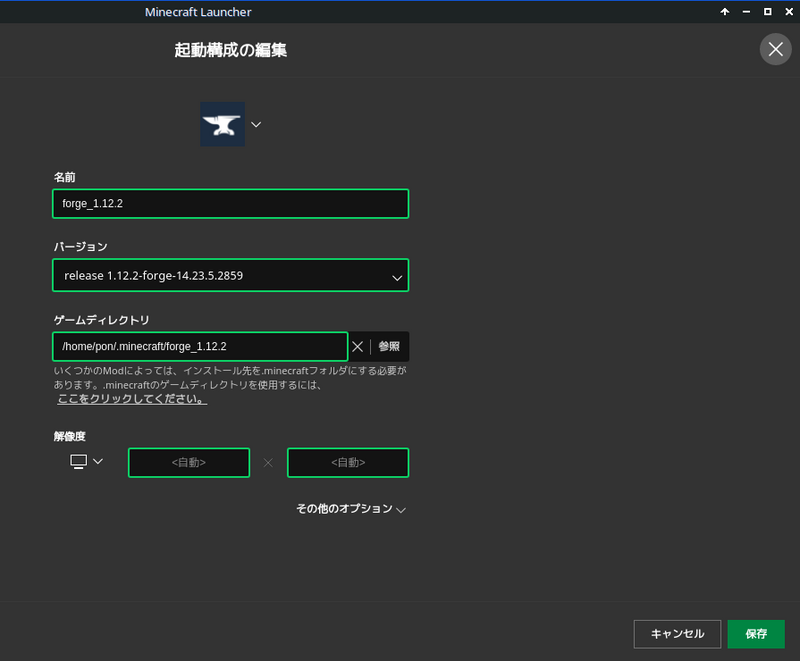The image size is (800, 661).
Task: Click the game directory path field
Action: (x=200, y=347)
